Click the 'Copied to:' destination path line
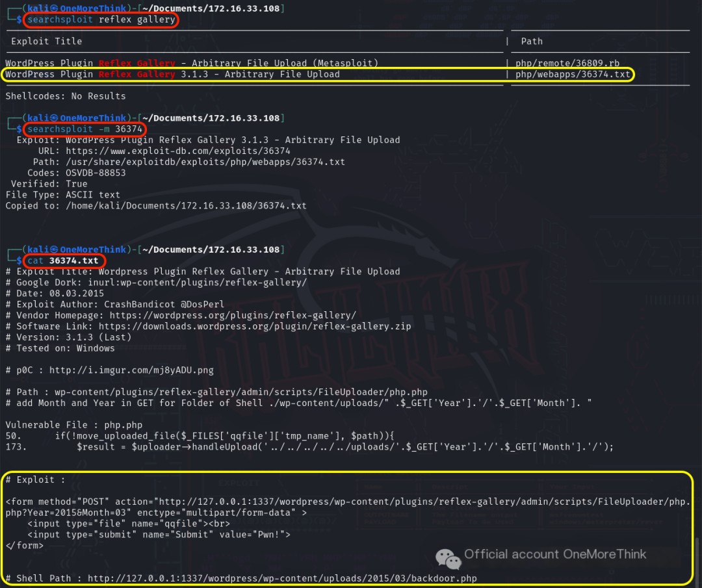 click(x=156, y=206)
